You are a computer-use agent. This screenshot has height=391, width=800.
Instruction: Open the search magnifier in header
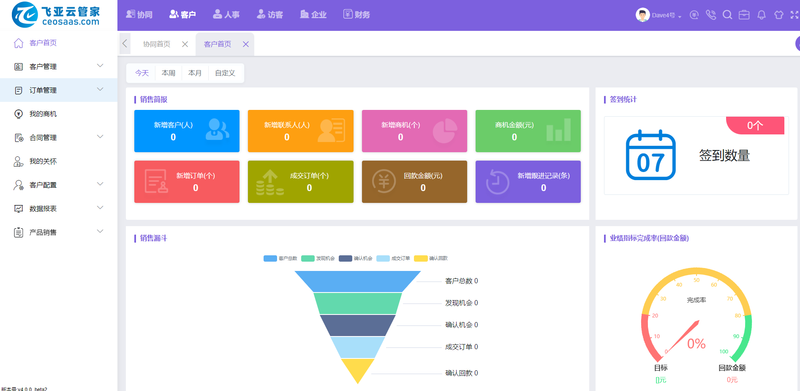(728, 15)
